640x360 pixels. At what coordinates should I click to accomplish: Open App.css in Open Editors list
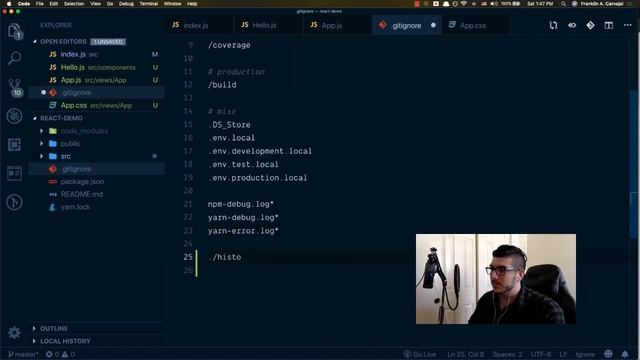pyautogui.click(x=97, y=105)
